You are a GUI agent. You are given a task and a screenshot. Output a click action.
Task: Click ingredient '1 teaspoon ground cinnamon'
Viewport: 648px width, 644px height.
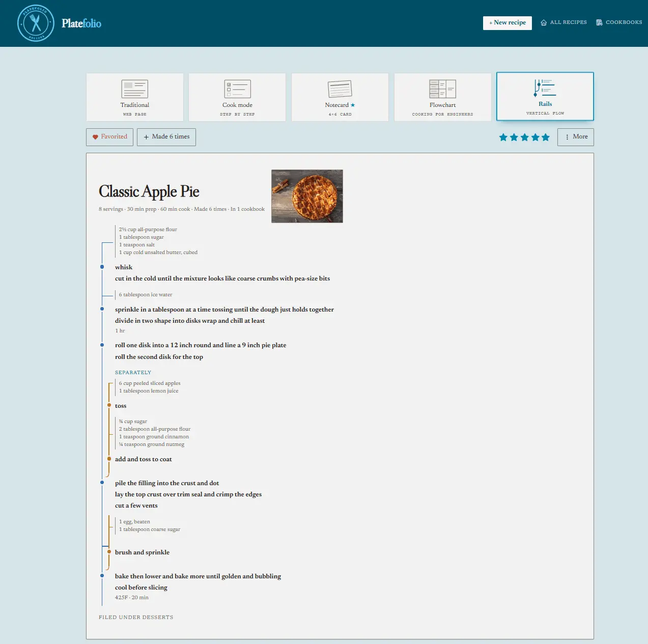(x=154, y=437)
